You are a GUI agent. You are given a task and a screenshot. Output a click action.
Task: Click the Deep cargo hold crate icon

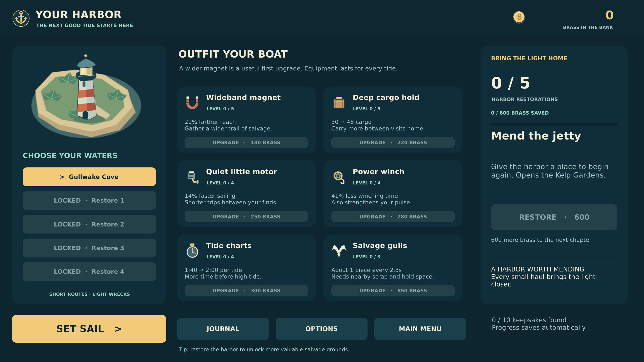339,103
